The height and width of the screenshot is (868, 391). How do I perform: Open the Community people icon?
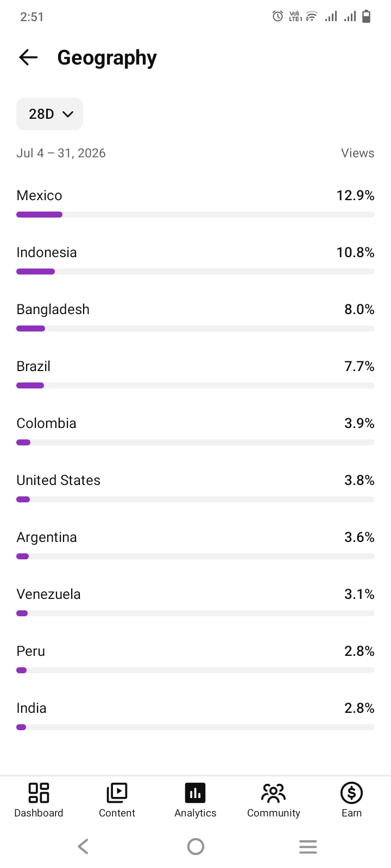[x=273, y=793]
